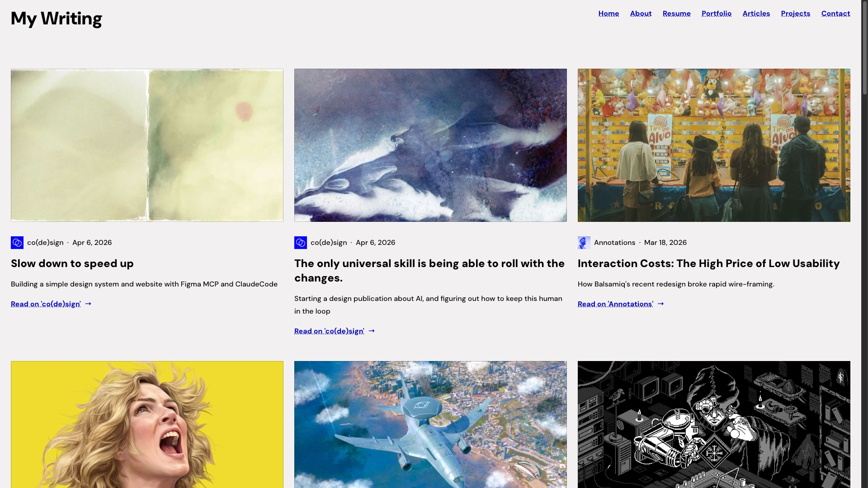Click Read on 'co(de)sign' under universal skill article
Viewport: 868px width, 488px height.
coord(329,331)
